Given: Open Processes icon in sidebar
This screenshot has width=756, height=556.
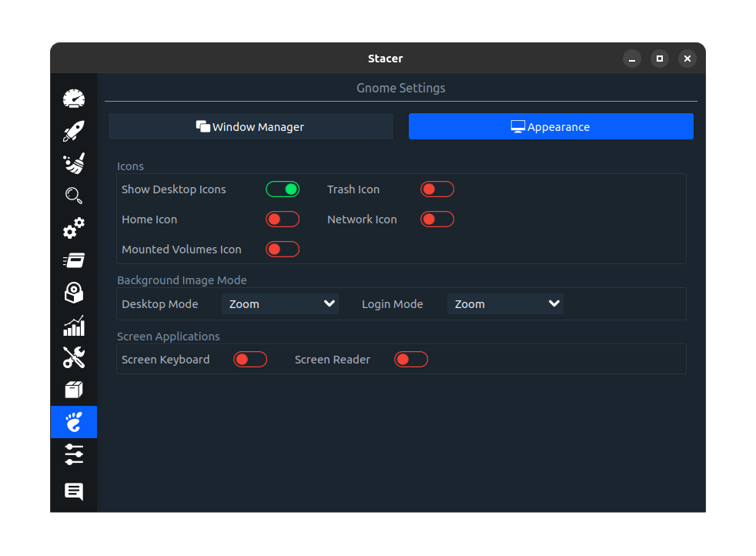Looking at the screenshot, I should tap(74, 260).
